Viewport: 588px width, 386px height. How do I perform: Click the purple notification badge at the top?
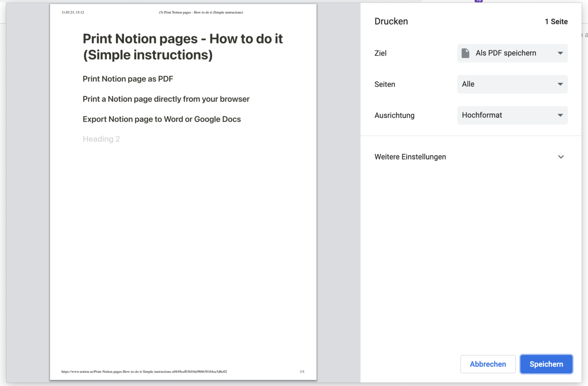point(478,1)
